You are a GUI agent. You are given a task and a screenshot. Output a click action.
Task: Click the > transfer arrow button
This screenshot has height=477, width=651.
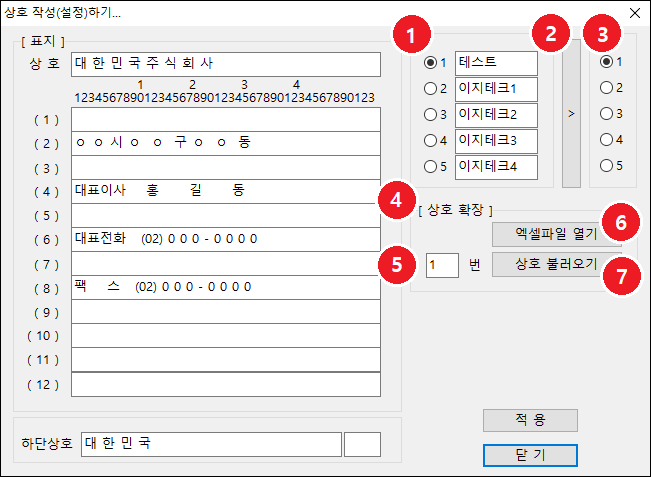point(571,115)
